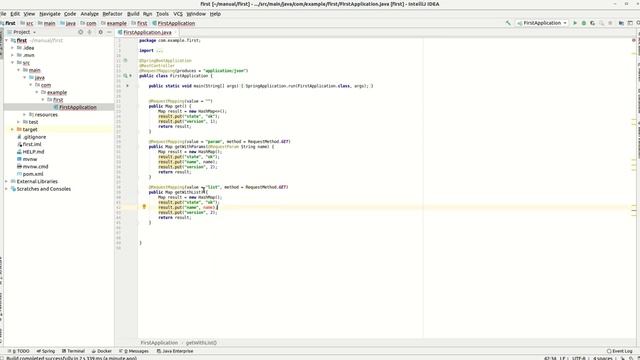Click 'java' in the navigation breadcrumb bar
This screenshot has height=360, width=640.
(x=71, y=23)
